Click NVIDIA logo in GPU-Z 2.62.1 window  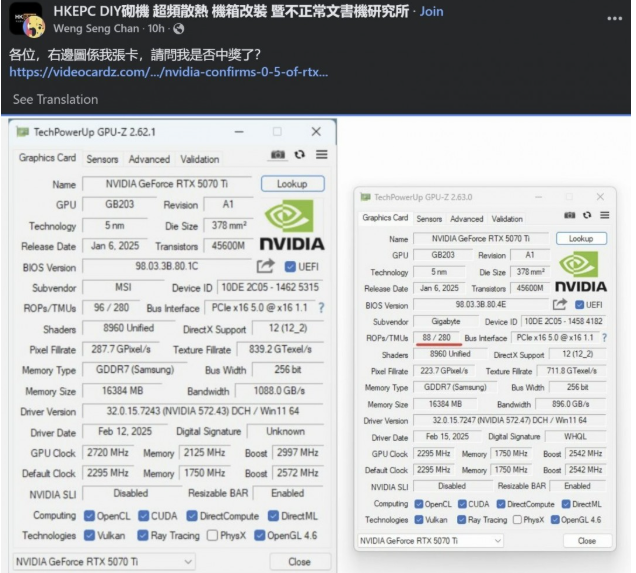292,225
